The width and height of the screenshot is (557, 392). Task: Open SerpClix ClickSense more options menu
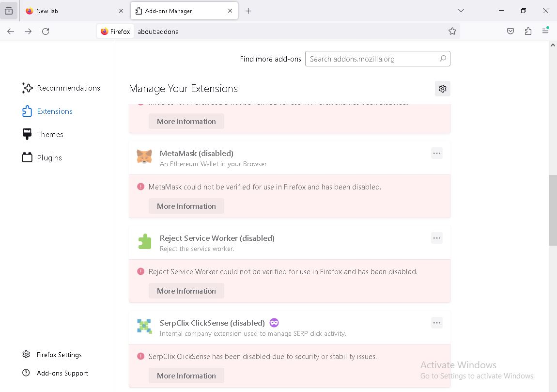[x=437, y=323]
